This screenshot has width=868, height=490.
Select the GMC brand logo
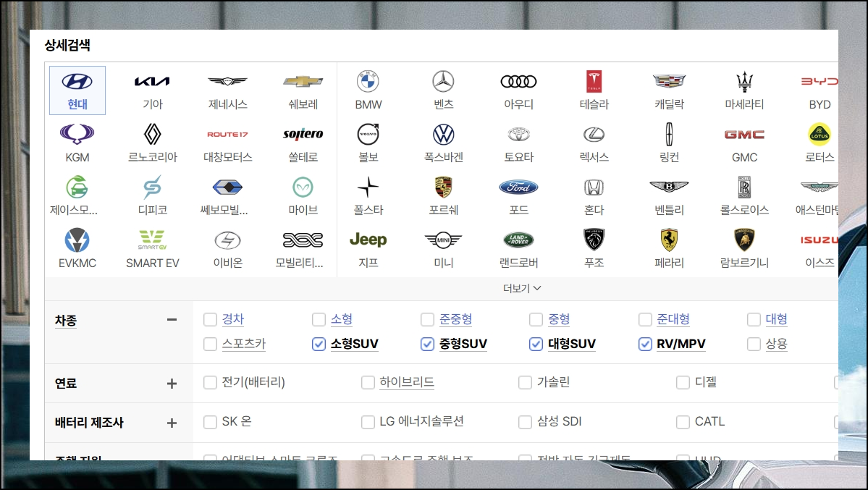pos(744,135)
